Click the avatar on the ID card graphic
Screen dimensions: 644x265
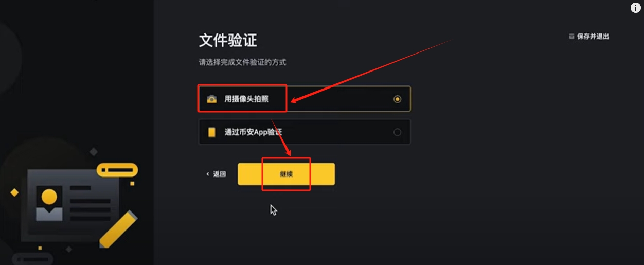click(x=49, y=203)
